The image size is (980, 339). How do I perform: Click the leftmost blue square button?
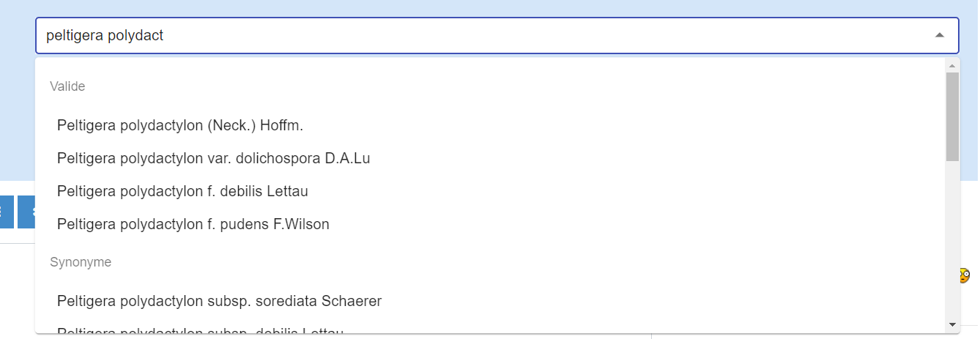[x=4, y=212]
